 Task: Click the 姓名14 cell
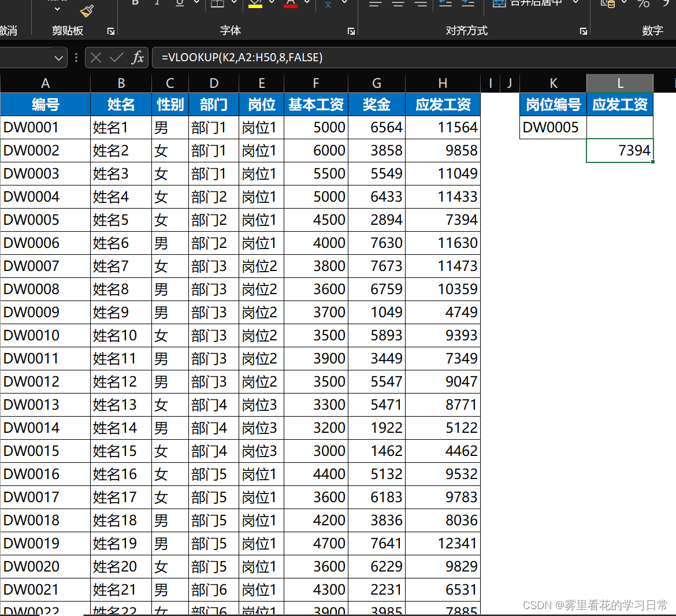[x=121, y=428]
